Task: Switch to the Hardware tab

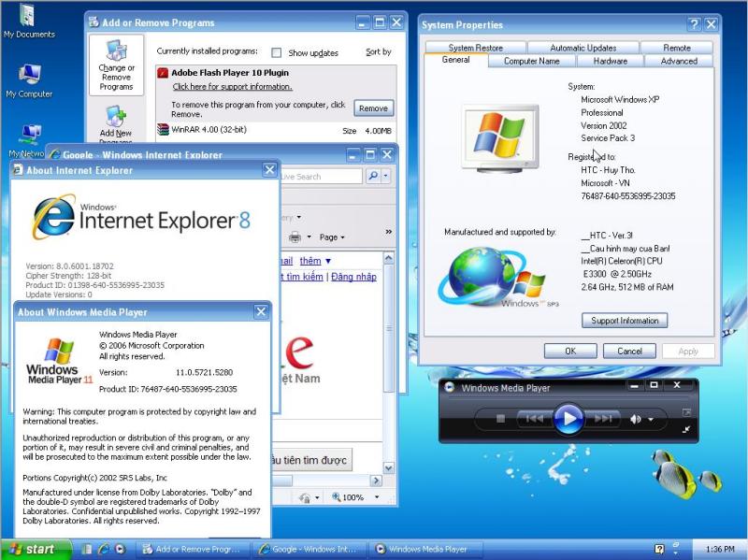Action: (x=609, y=60)
